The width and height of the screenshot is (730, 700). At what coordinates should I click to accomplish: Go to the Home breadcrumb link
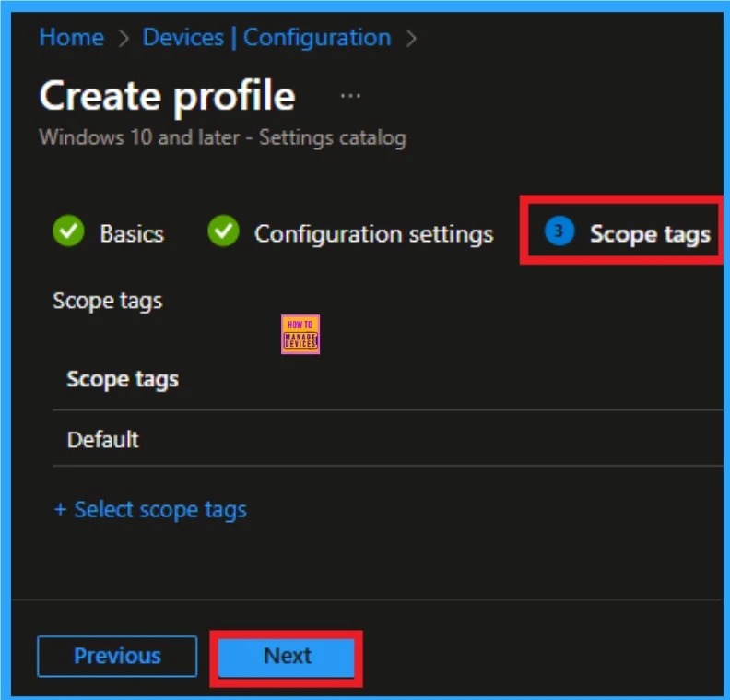click(71, 37)
